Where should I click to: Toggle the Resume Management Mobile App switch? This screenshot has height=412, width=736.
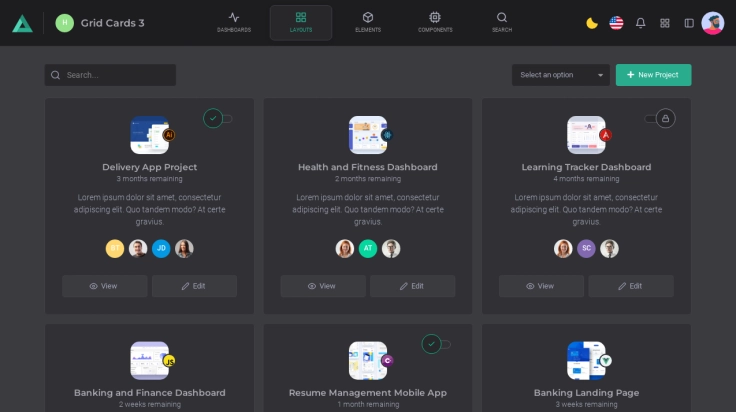coord(435,344)
